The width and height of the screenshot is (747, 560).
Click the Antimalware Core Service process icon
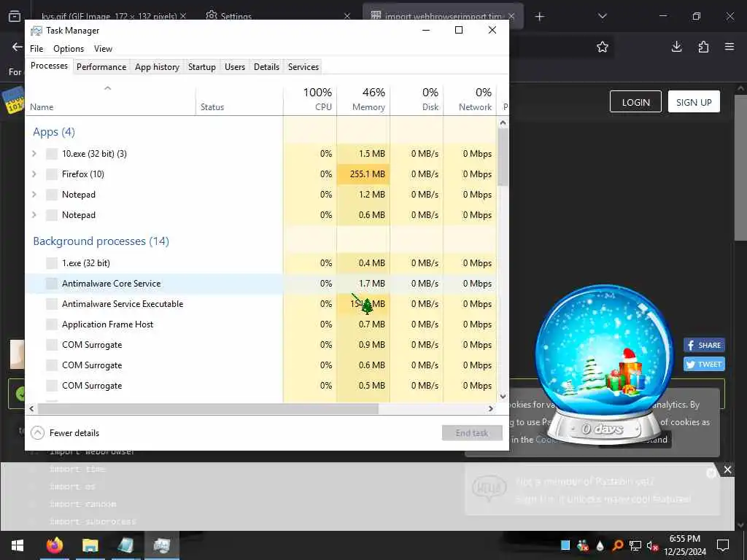pos(52,284)
